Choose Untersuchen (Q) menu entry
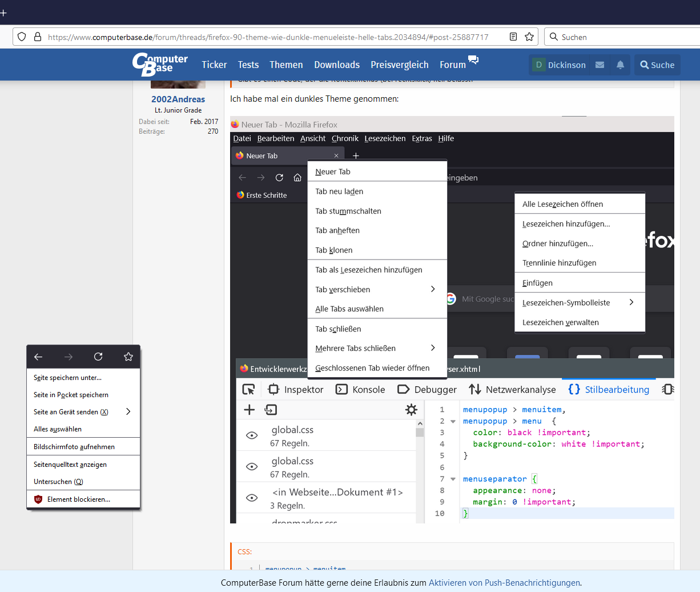The image size is (700, 592). click(83, 482)
